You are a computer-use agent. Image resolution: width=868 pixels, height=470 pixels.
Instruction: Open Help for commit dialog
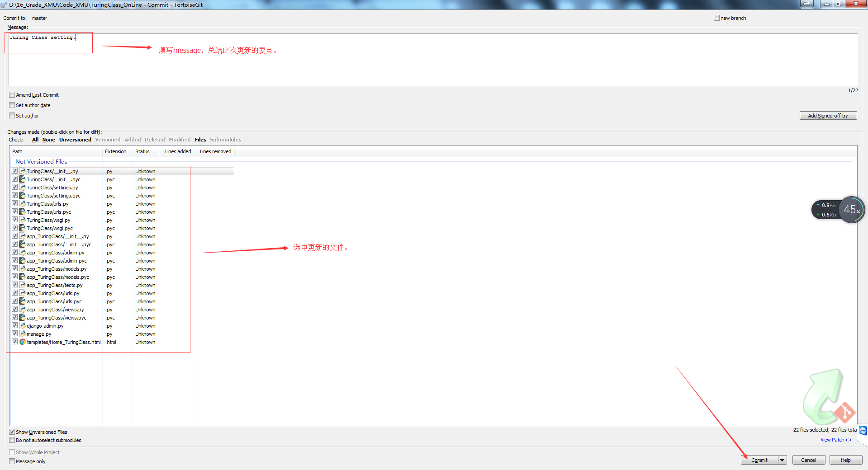846,460
